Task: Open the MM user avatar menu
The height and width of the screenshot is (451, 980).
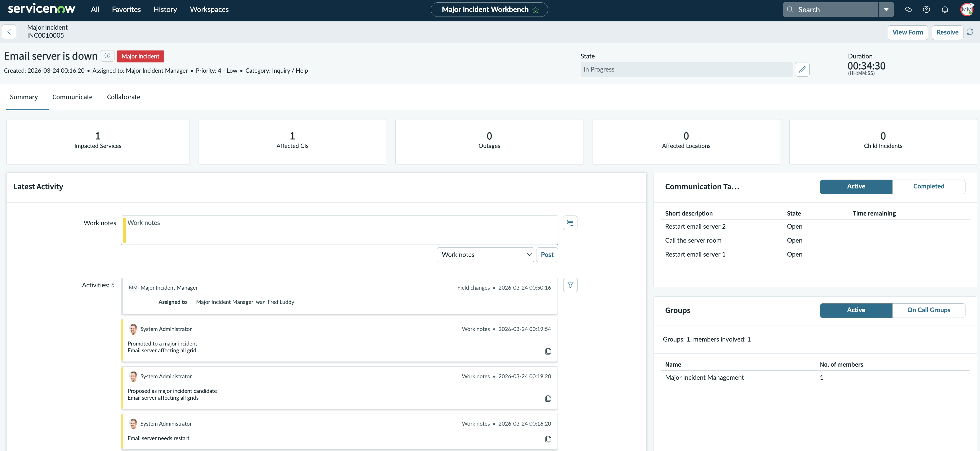Action: (x=967, y=9)
